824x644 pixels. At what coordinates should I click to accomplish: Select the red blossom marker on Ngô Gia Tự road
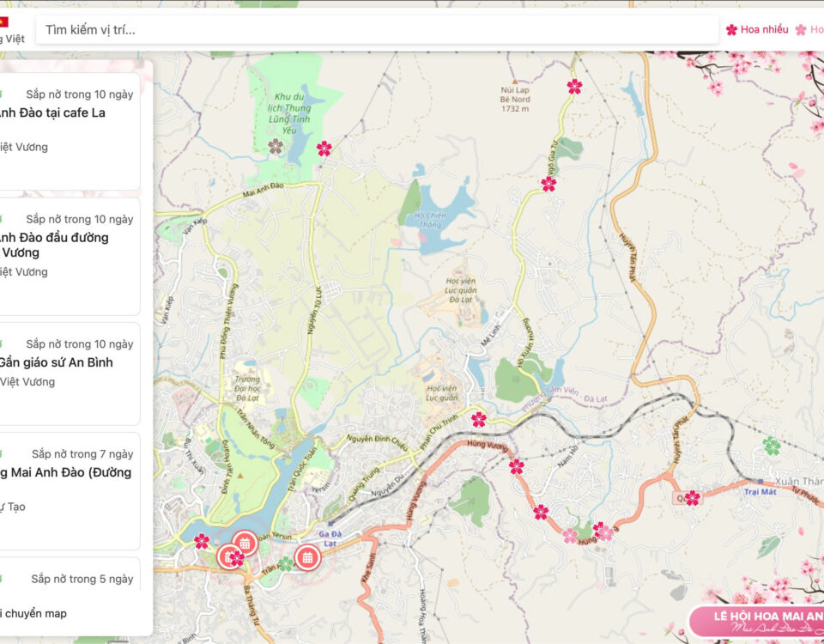[x=548, y=184]
